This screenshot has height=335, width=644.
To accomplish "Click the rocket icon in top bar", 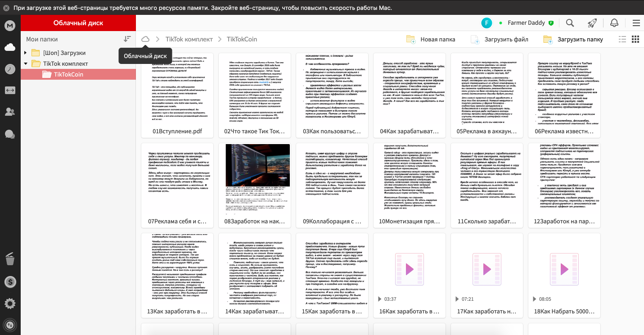I will tap(592, 23).
